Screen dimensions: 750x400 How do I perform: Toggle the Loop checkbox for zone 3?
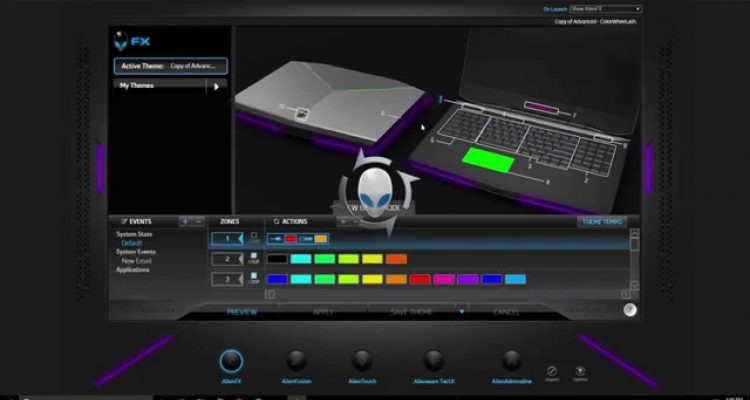click(x=254, y=276)
